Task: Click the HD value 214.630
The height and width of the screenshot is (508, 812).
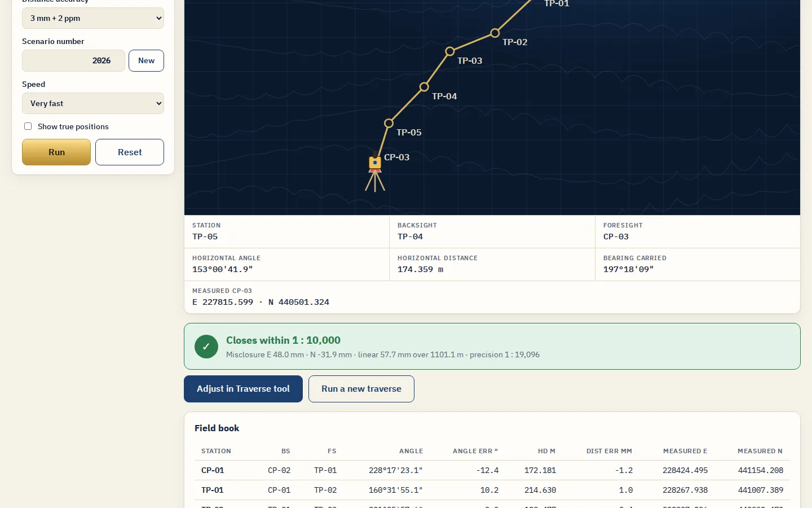Action: (540, 490)
